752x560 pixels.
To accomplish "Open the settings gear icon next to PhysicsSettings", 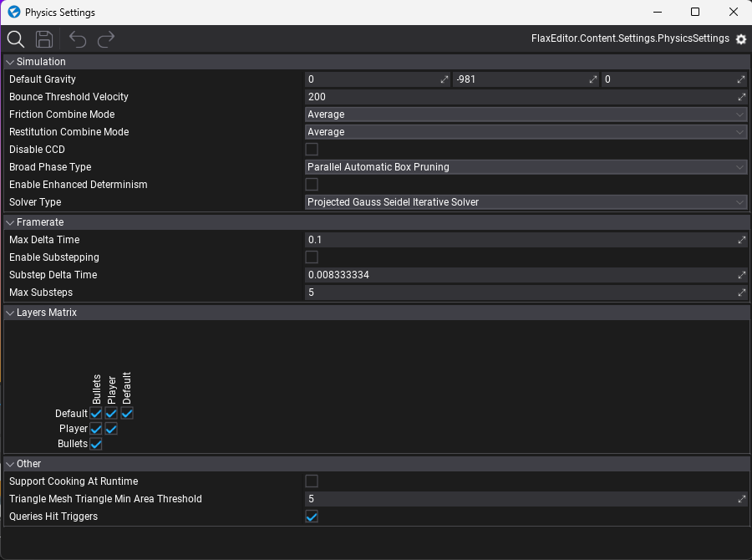I will (x=740, y=39).
